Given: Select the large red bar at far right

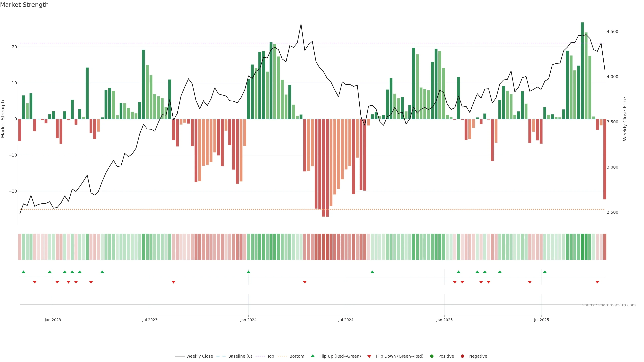Looking at the screenshot, I should click(605, 159).
